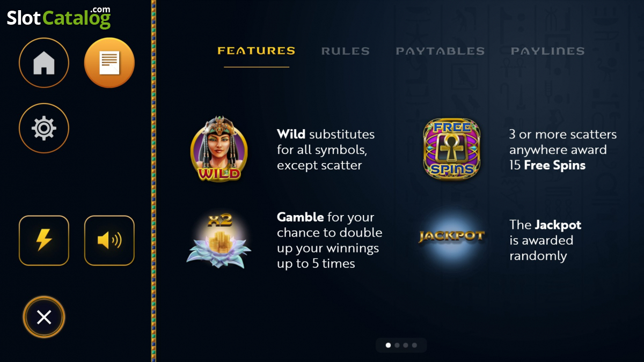Open the settings gear icon
This screenshot has width=644, height=362.
(x=44, y=128)
